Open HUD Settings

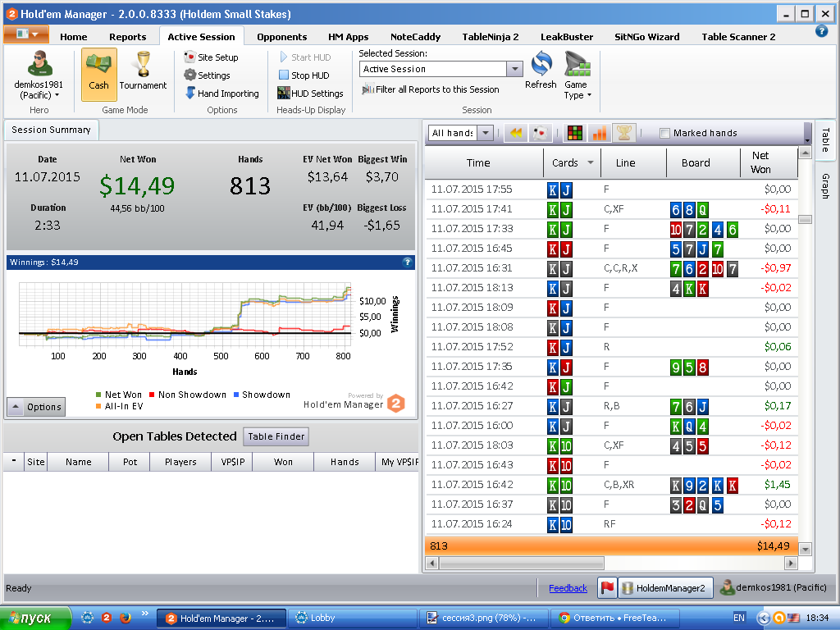coord(310,94)
